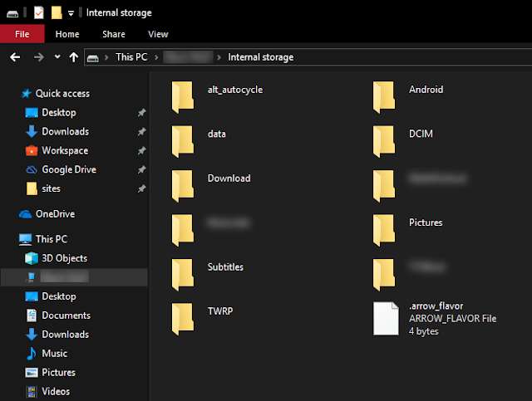The image size is (532, 401).
Task: Click the .arrow_flavor file name
Action: pos(436,306)
